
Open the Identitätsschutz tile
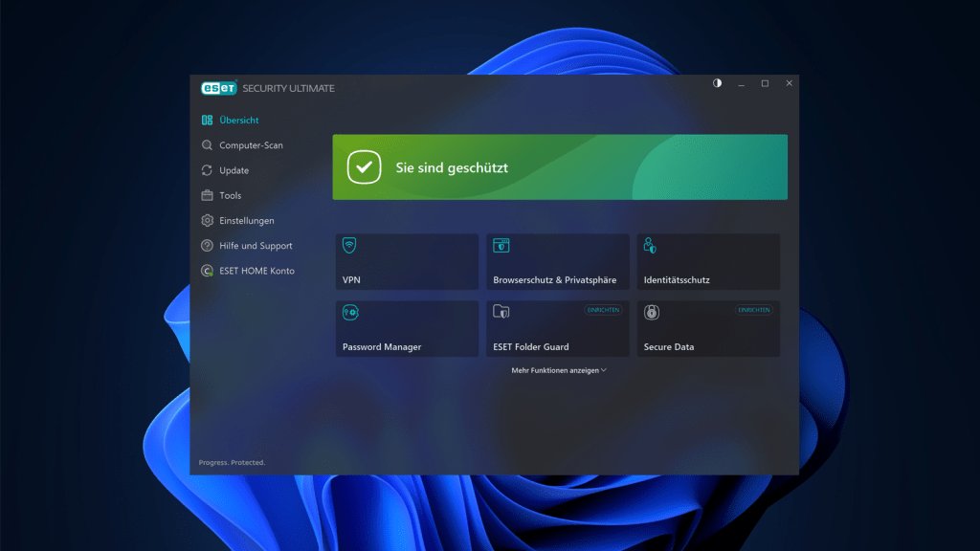coord(708,262)
